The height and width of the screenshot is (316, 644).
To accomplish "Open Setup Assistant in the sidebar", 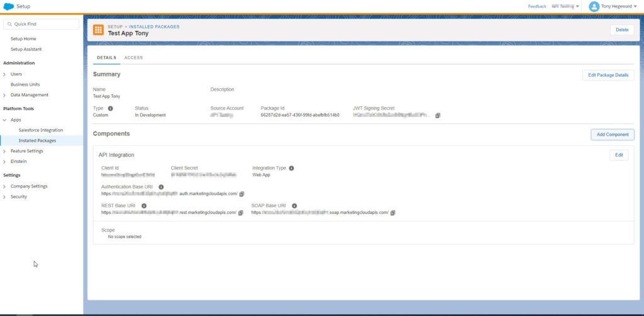I will click(x=26, y=49).
